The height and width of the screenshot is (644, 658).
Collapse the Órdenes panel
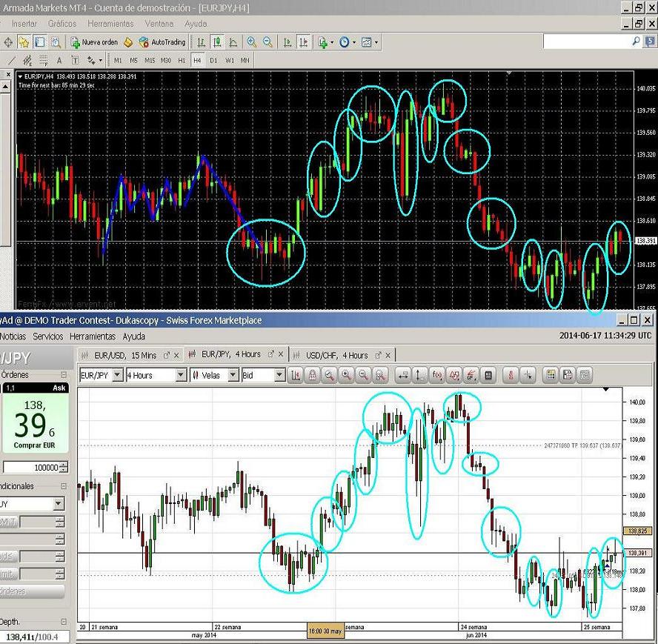click(x=64, y=375)
